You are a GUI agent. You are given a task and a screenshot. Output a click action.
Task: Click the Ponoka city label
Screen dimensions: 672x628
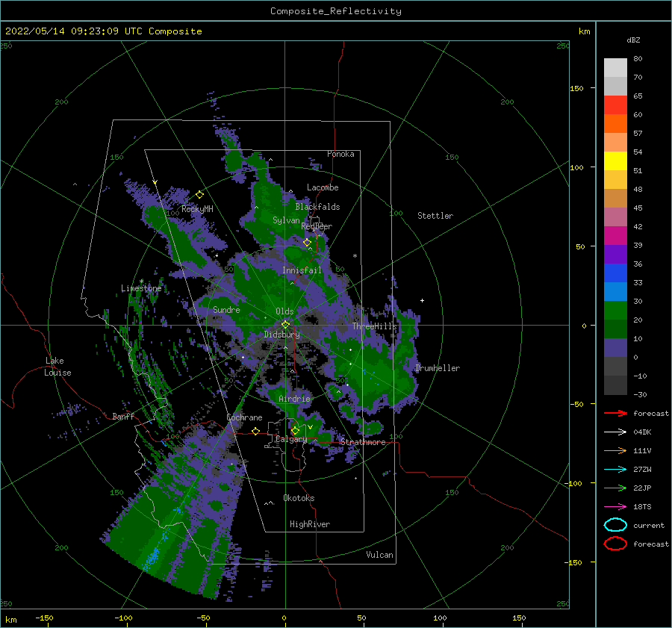pyautogui.click(x=340, y=154)
